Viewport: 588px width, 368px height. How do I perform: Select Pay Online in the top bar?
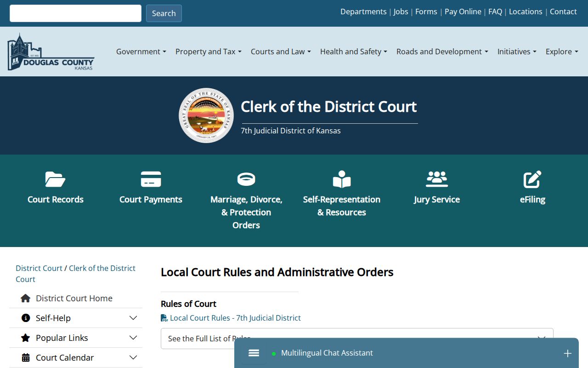(463, 11)
